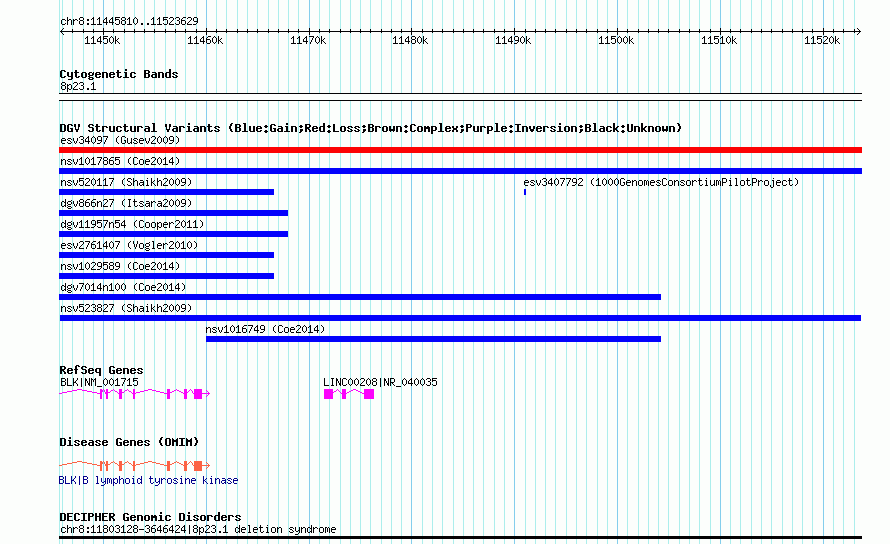This screenshot has height=544, width=890.
Task: Click the 11490k ruler position
Action: [x=513, y=40]
